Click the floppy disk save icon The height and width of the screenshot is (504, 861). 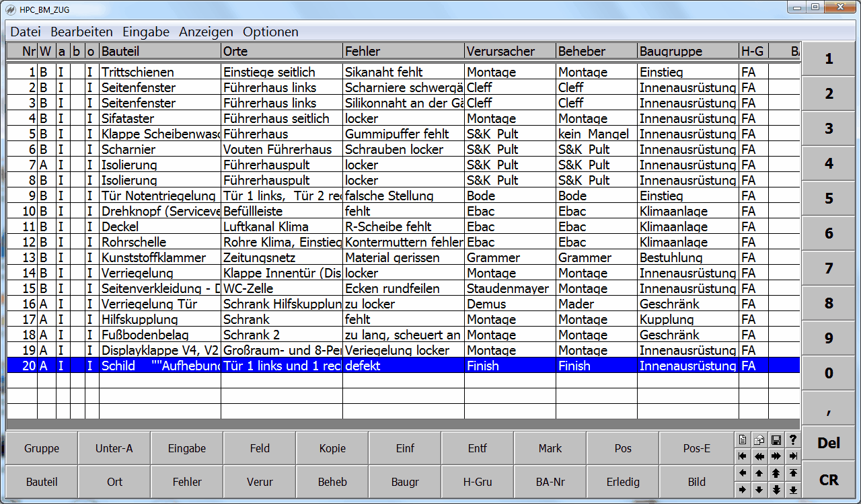776,440
